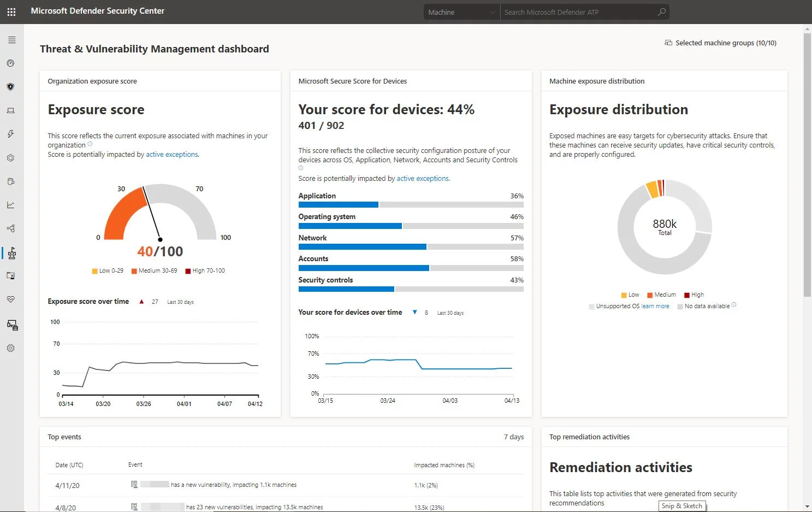Screen dimensions: 812x512
Task: Click device score over time line chart
Action: tap(418, 363)
